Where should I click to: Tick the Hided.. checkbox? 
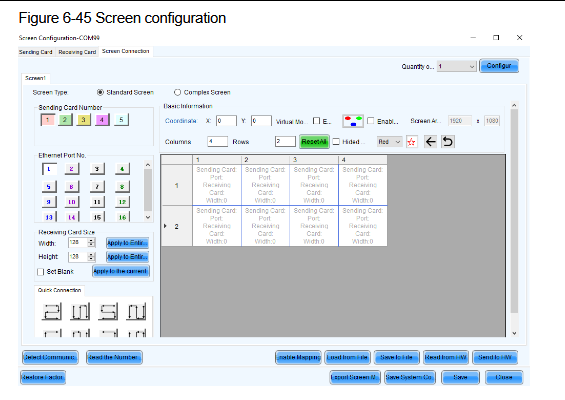[336, 142]
